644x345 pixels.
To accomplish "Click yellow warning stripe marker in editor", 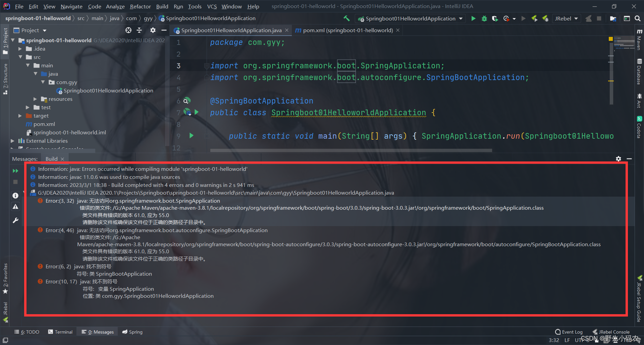I will pyautogui.click(x=611, y=81).
